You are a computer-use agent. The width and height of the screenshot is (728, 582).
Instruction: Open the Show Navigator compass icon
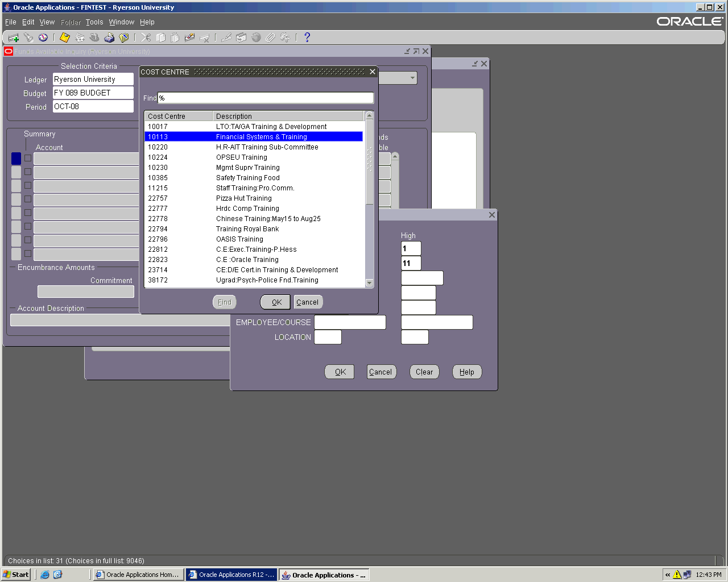coord(43,38)
